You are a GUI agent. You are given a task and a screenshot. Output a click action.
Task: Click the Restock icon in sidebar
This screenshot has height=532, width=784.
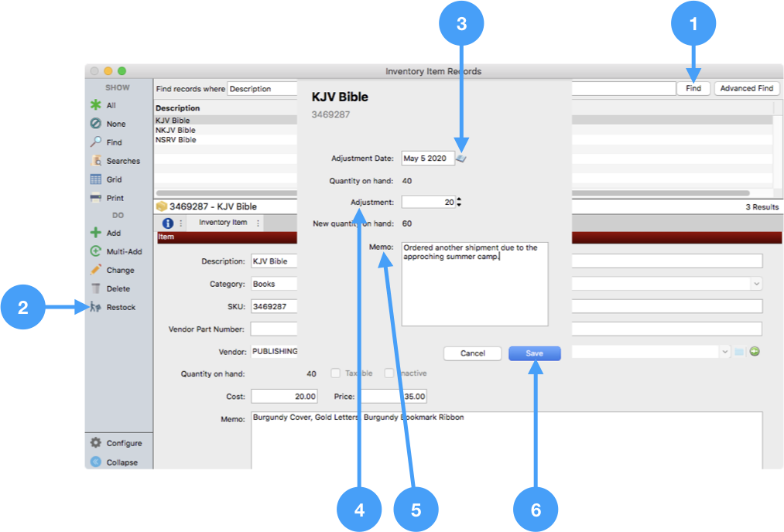pos(96,307)
